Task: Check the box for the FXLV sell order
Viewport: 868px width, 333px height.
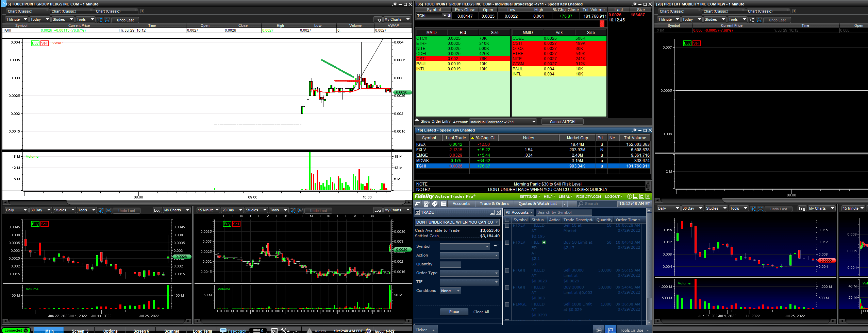Action: click(x=507, y=226)
